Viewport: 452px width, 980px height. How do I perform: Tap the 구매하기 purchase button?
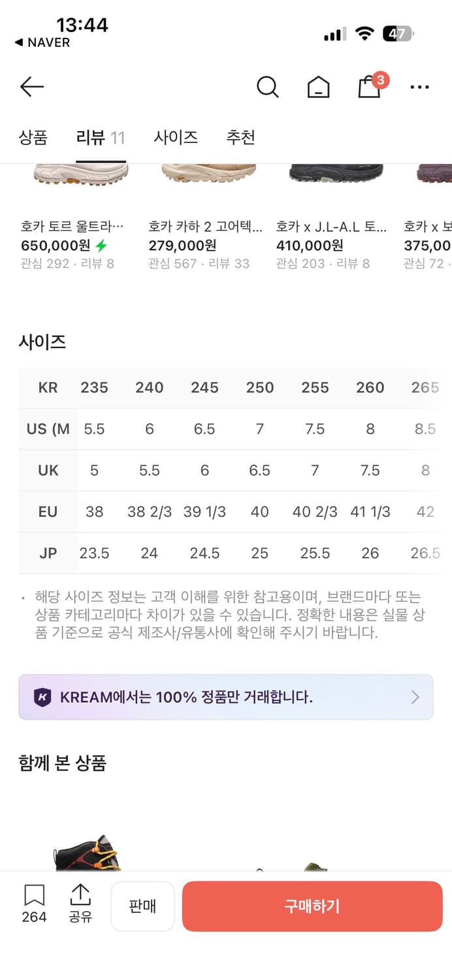[312, 906]
